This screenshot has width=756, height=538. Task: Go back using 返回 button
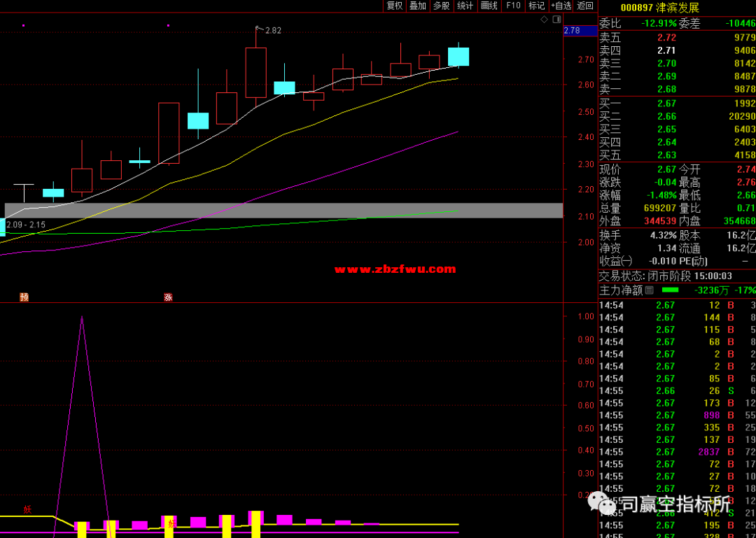point(584,6)
